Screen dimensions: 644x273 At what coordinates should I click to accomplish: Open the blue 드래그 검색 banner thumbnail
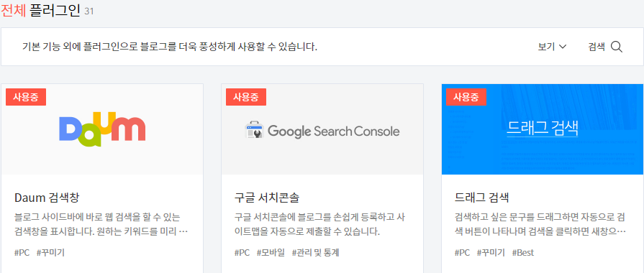click(543, 129)
